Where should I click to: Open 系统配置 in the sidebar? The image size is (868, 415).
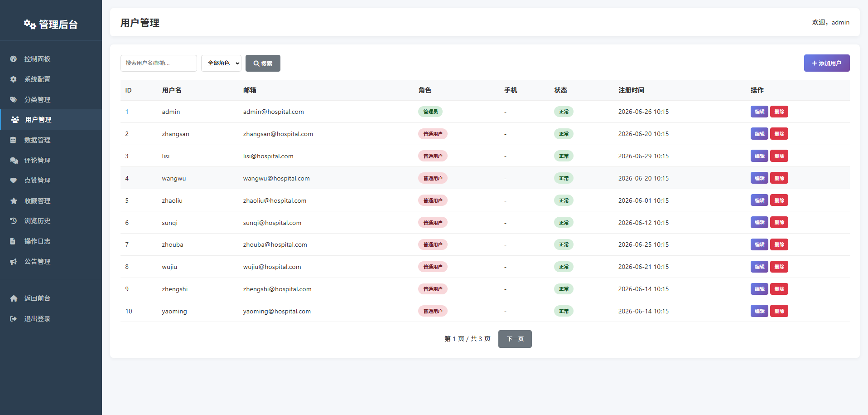[x=51, y=79]
